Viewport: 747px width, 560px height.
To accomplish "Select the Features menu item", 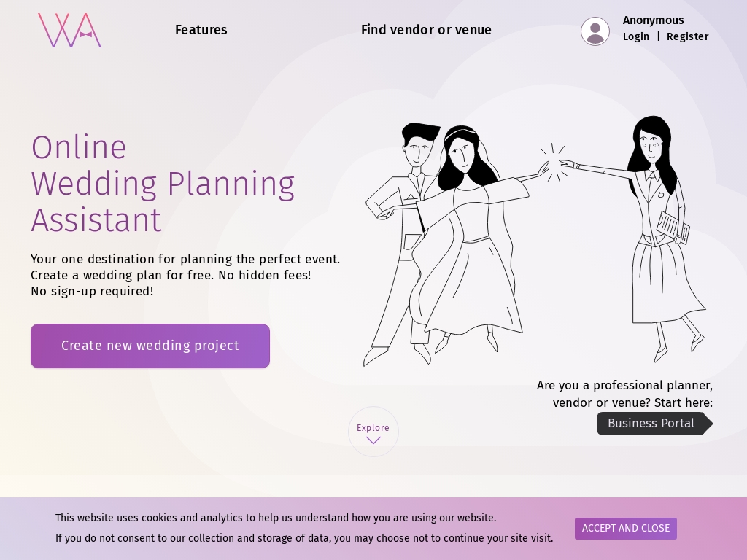I will coord(201,30).
